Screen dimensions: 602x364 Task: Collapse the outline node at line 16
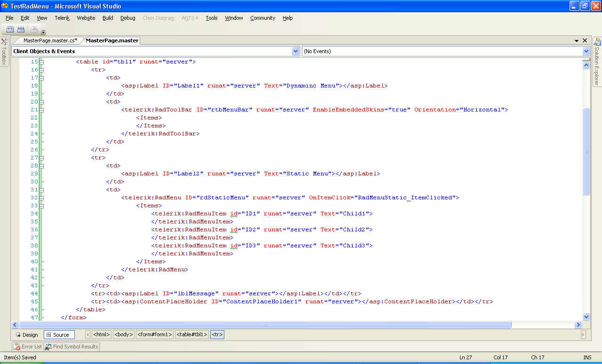pyautogui.click(x=42, y=70)
